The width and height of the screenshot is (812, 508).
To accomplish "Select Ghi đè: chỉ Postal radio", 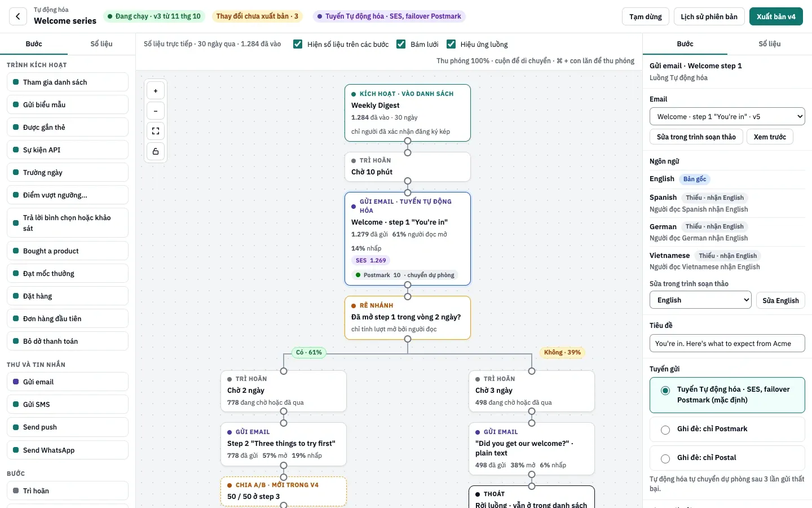I will point(665,458).
